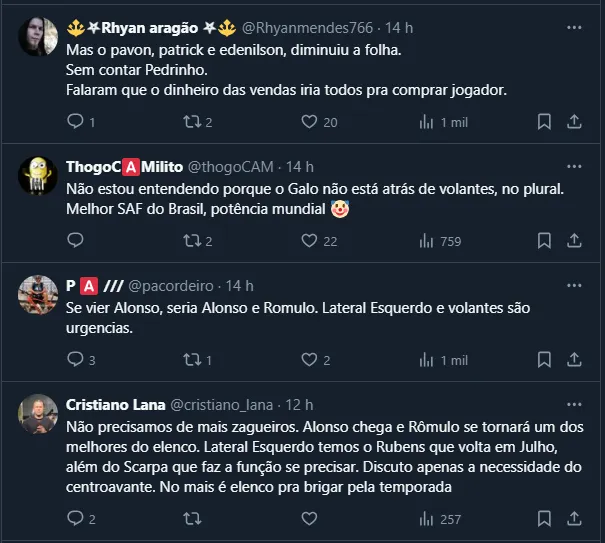This screenshot has width=605, height=543.
Task: Like ThogoCAMilito's tweet about volantes
Action: pyautogui.click(x=310, y=240)
